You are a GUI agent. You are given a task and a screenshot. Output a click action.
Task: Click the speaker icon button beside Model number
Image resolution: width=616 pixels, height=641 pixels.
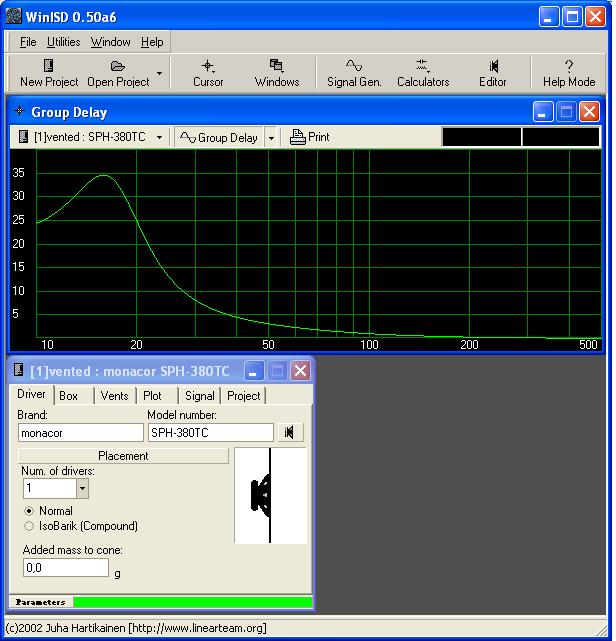pos(290,432)
